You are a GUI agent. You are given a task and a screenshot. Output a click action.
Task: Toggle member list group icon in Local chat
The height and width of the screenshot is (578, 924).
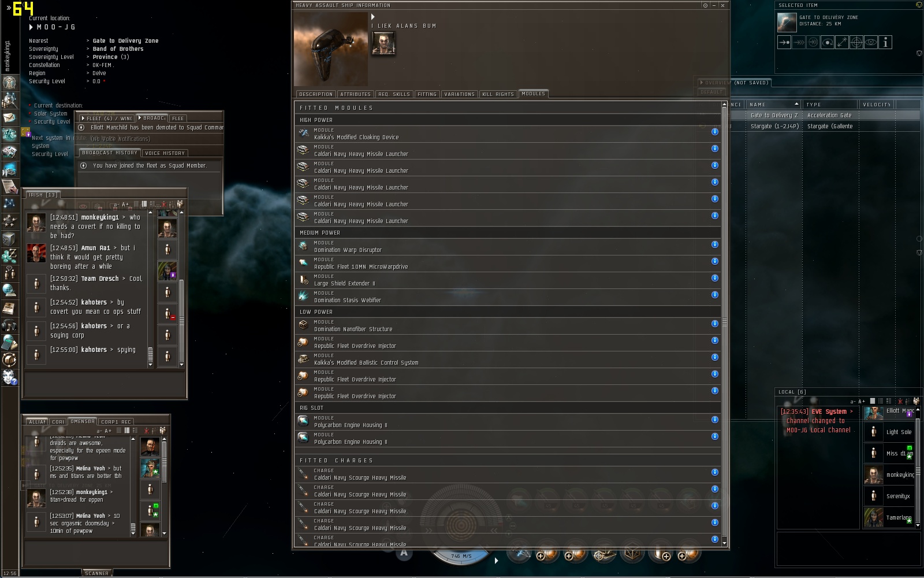pyautogui.click(x=916, y=401)
